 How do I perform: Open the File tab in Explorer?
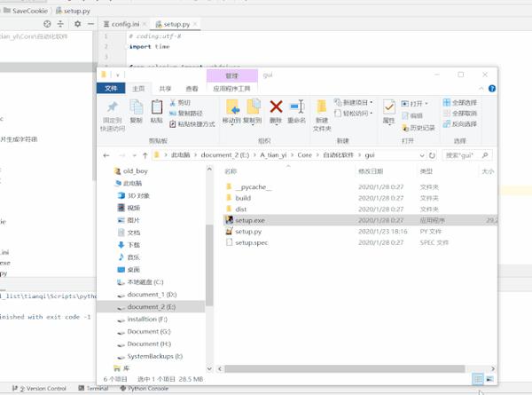pos(111,89)
